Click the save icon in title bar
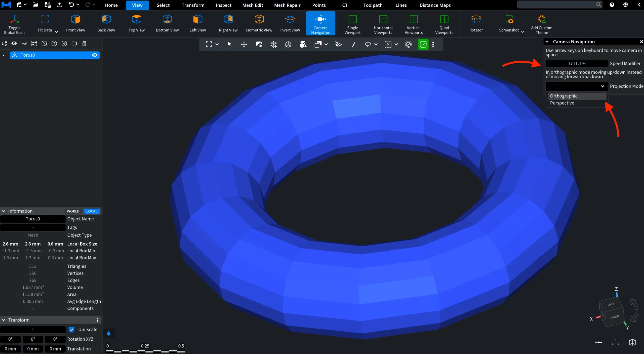 [47, 5]
